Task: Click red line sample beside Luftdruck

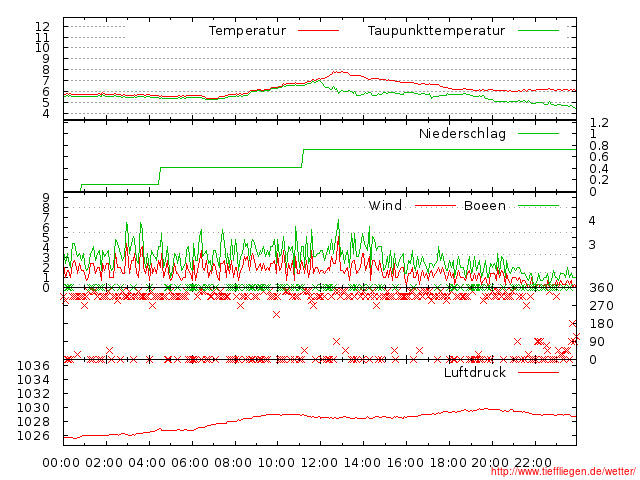Action: click(x=538, y=372)
